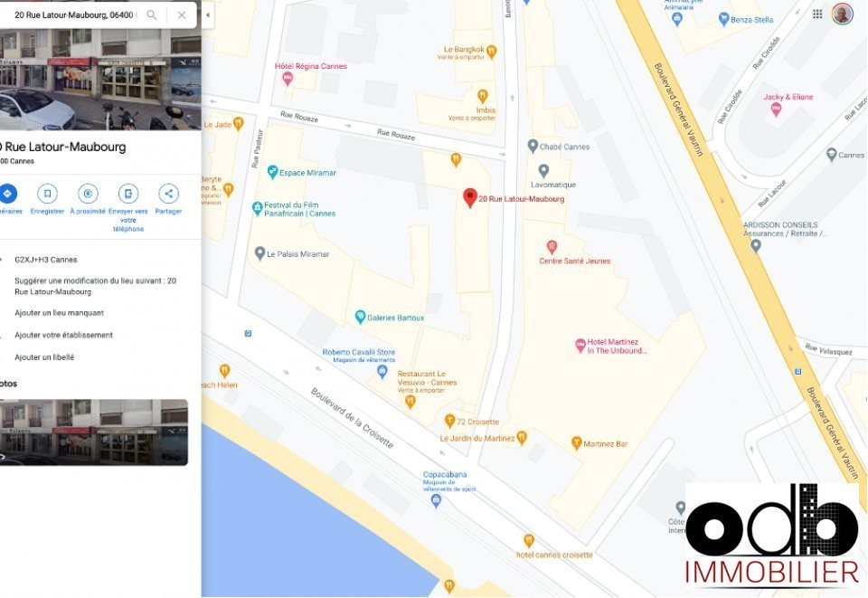Select the Hôtel Régina Cannes marker

pos(288,79)
